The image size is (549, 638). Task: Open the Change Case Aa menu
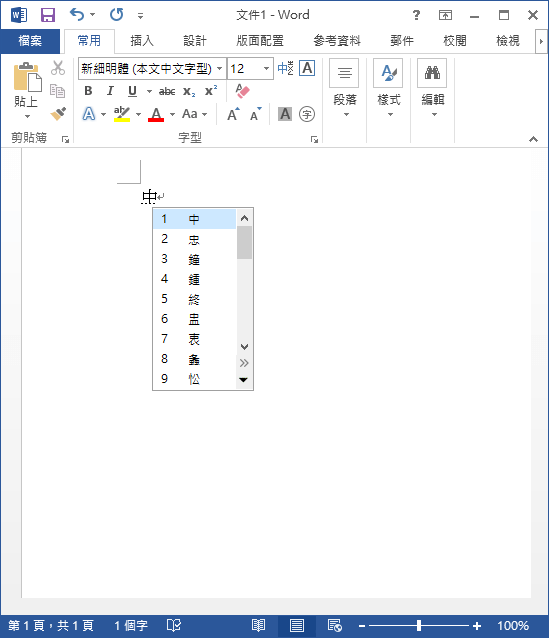point(195,114)
